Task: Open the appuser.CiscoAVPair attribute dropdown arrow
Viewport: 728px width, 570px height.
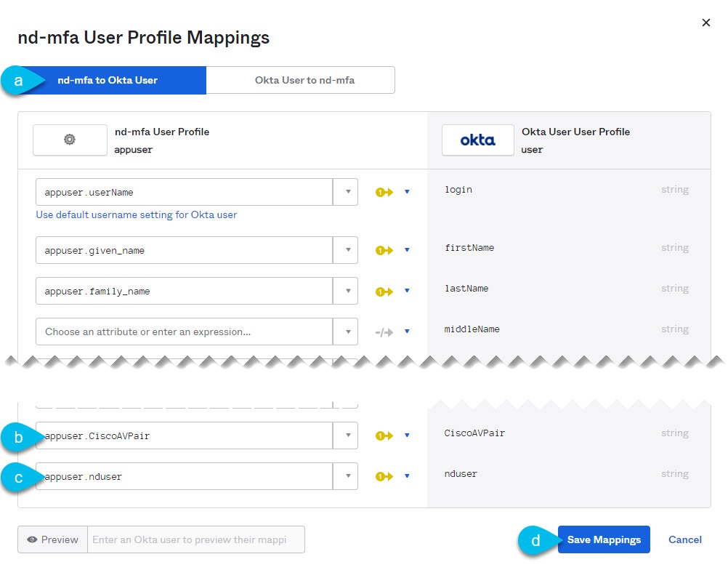Action: click(x=345, y=435)
